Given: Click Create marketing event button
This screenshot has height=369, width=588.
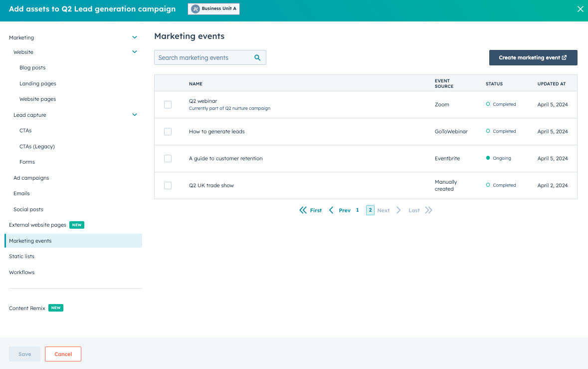Looking at the screenshot, I should 533,58.
